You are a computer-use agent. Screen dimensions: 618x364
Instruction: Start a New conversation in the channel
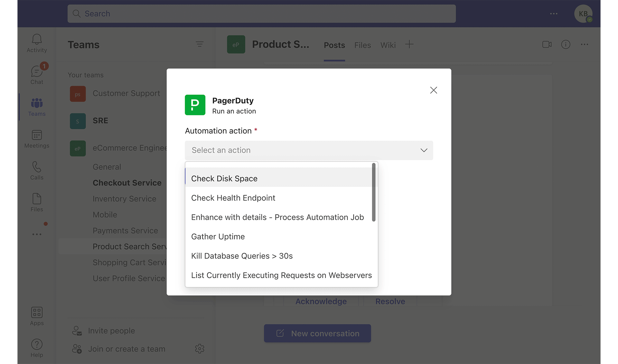pyautogui.click(x=317, y=333)
